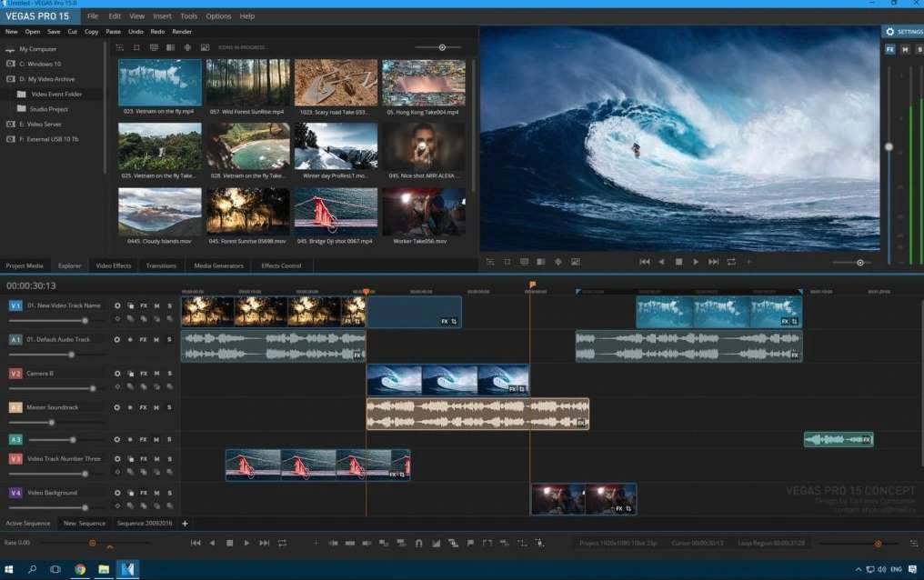Open File Explorer from the taskbar

click(x=104, y=569)
